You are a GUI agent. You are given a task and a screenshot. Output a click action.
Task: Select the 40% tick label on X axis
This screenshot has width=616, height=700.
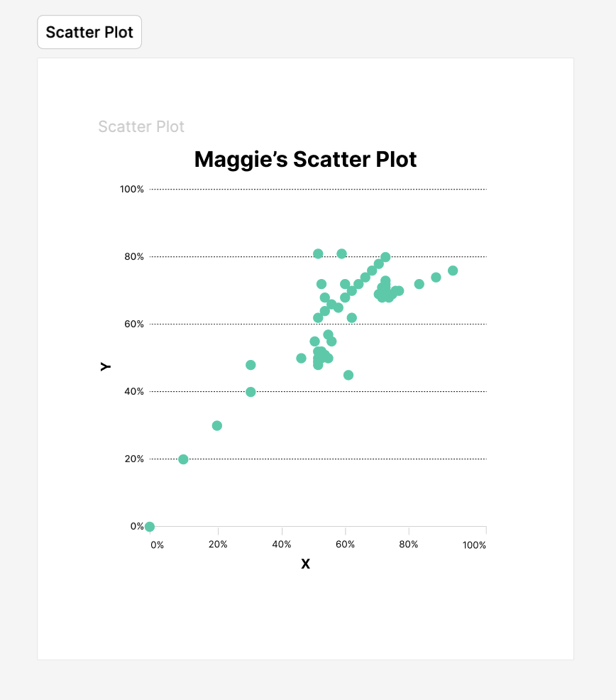(282, 545)
